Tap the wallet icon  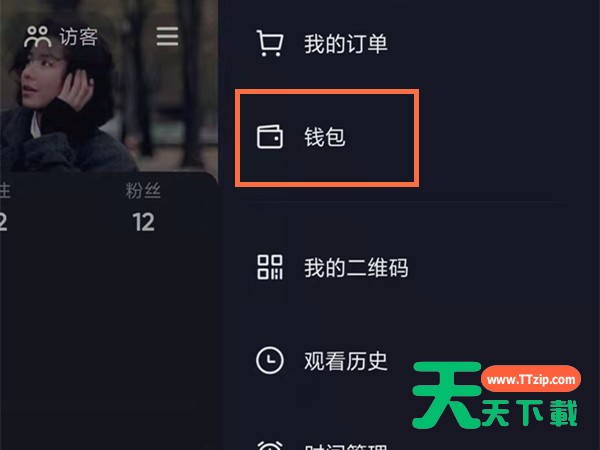pos(270,137)
